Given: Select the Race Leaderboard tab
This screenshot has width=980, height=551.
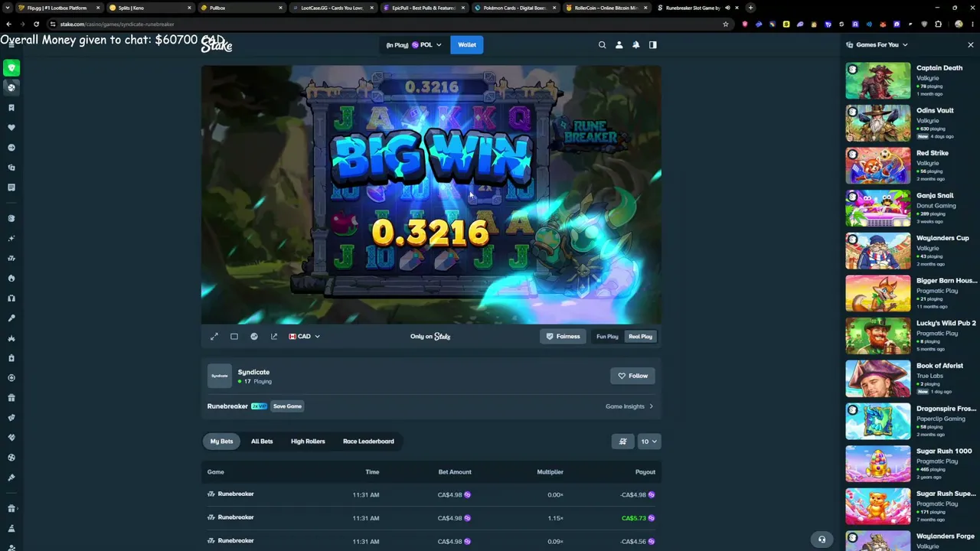Looking at the screenshot, I should [368, 442].
